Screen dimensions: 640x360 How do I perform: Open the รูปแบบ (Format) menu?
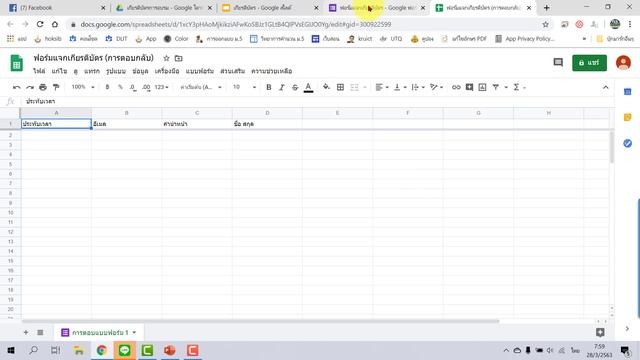pyautogui.click(x=116, y=71)
